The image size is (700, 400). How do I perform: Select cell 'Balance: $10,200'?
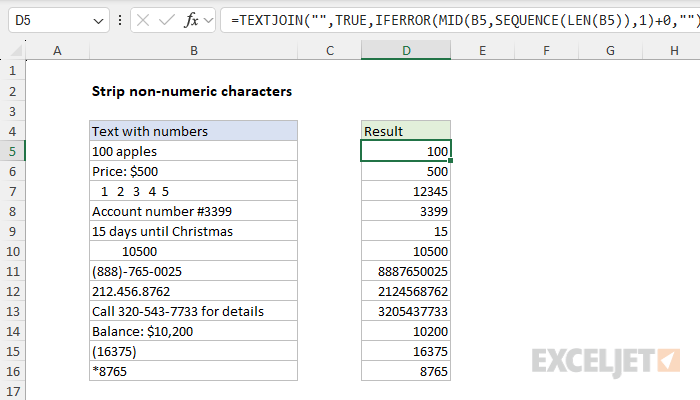point(193,331)
